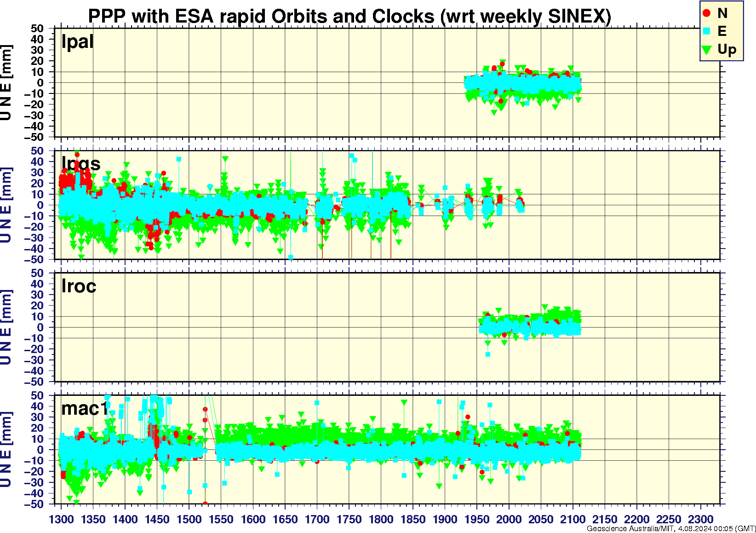
Task: Click the 'U N E [mm]' axis label of lroc panel
Action: pyautogui.click(x=6, y=327)
